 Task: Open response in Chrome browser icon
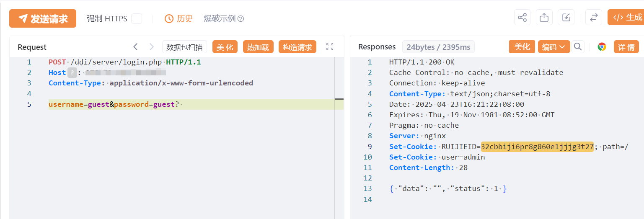[602, 47]
